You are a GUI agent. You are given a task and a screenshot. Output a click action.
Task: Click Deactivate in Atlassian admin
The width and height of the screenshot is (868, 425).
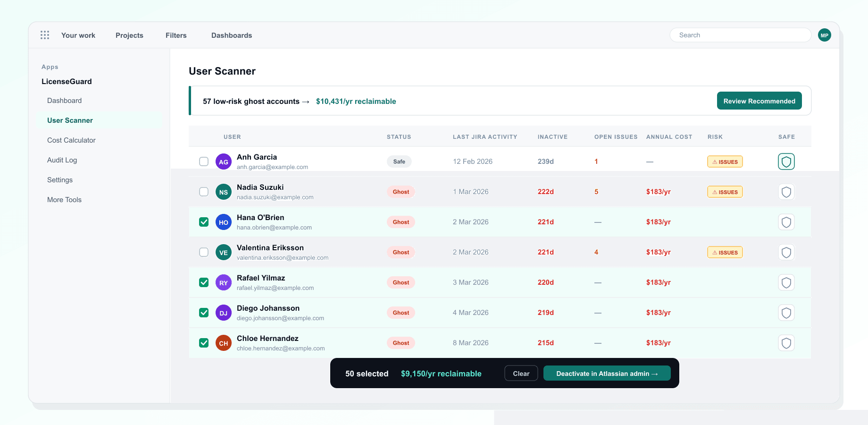pos(607,373)
